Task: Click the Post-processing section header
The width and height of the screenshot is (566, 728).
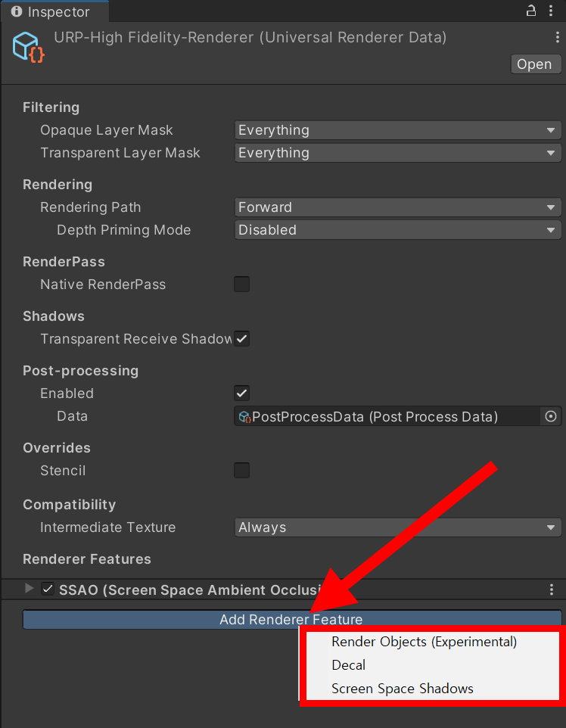Action: tap(81, 371)
